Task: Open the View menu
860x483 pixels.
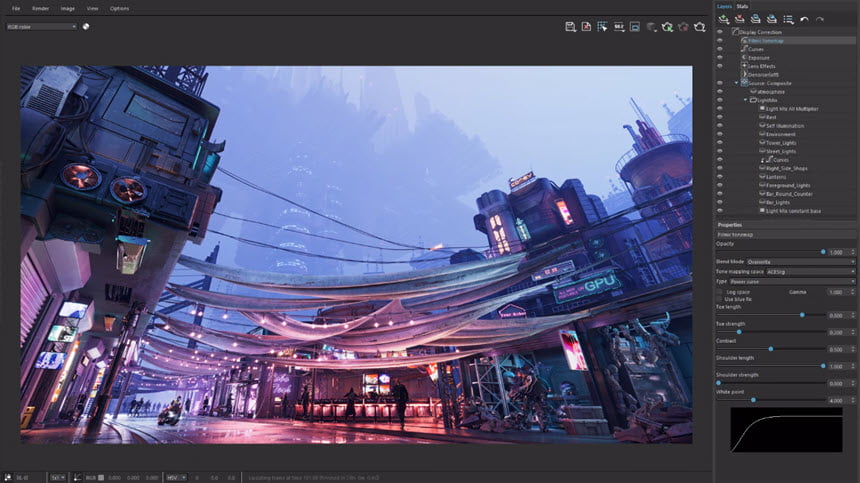Action: (x=92, y=8)
